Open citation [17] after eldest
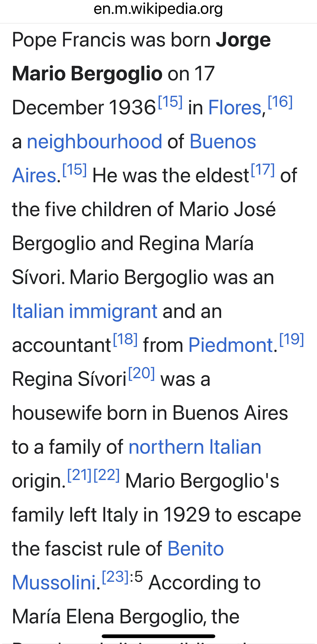Screen dimensions: 317x644 (263, 170)
